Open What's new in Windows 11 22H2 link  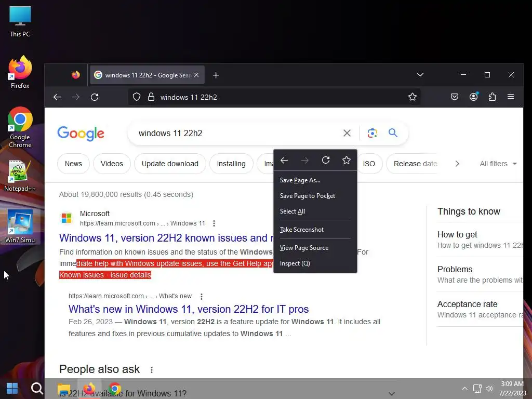click(x=189, y=309)
